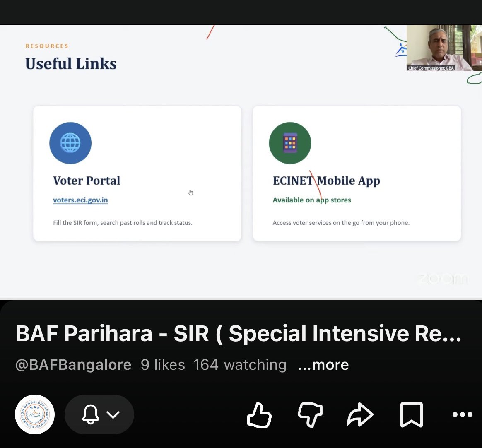Click Available on app stores text
Viewport: 482px width, 448px height.
(312, 200)
